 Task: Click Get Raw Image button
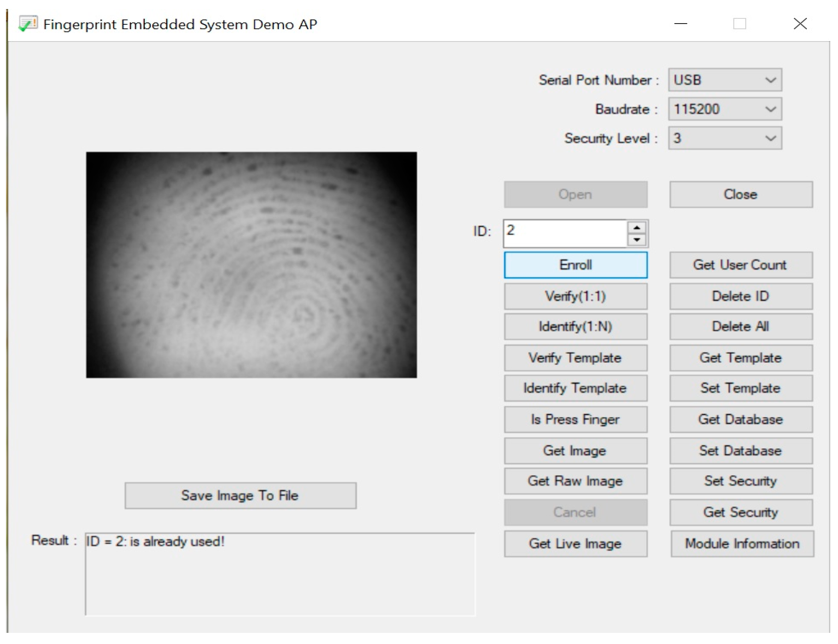[575, 481]
